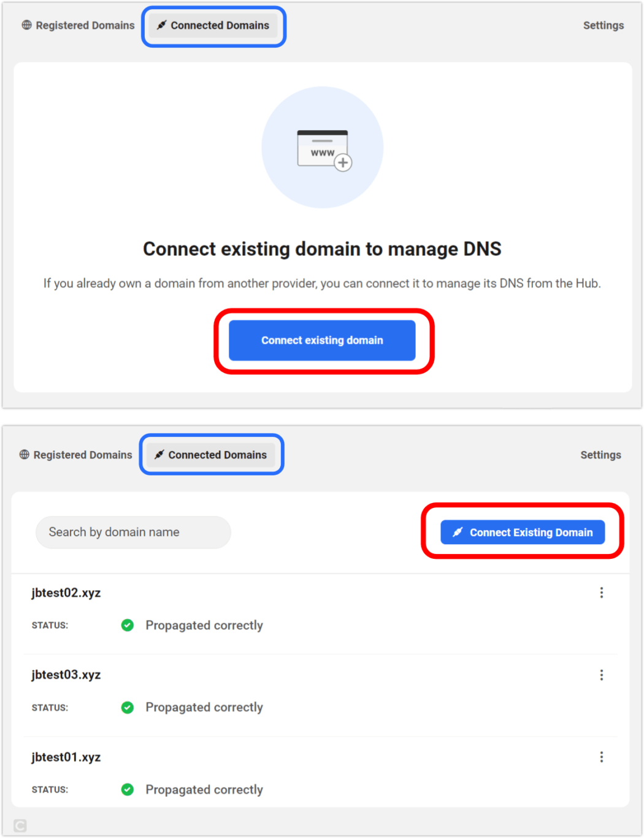The width and height of the screenshot is (644, 838).
Task: Open the kebab menu for jbtest03.xyz
Action: click(x=602, y=675)
